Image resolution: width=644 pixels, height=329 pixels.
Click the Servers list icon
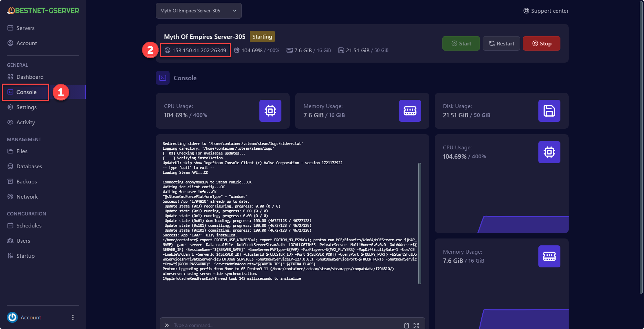pyautogui.click(x=10, y=28)
